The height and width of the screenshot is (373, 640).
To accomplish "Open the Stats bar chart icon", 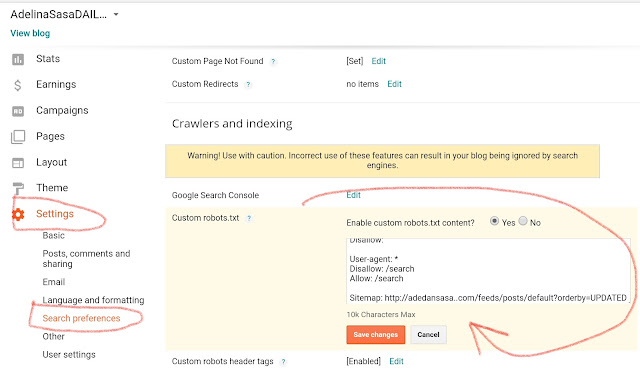I will point(18,60).
